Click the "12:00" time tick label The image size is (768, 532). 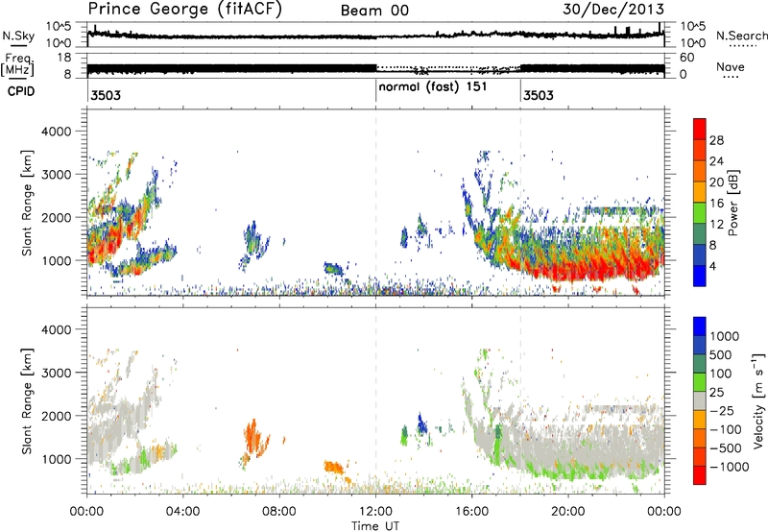(375, 512)
